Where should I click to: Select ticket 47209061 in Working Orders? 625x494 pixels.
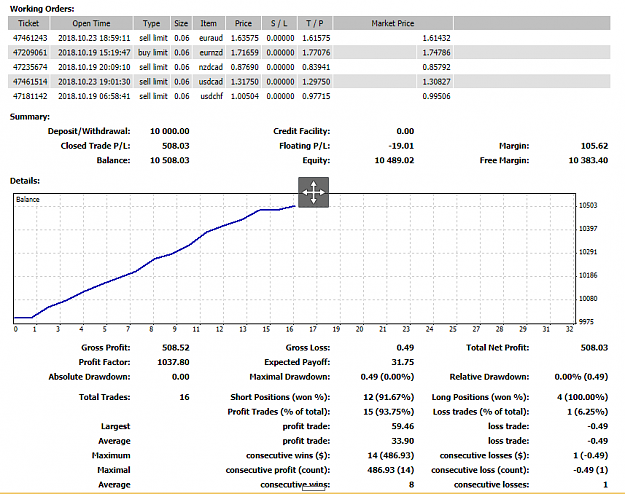click(30, 53)
